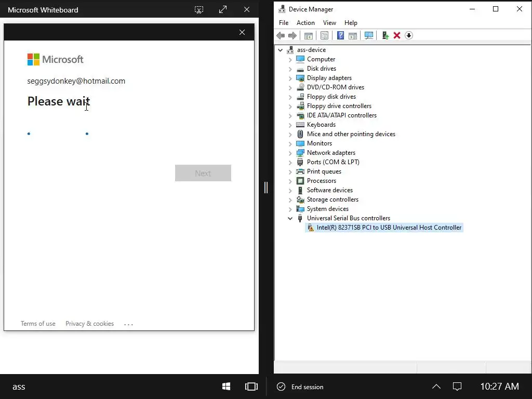
Task: Expand the Floppy disk drives category
Action: [290, 97]
